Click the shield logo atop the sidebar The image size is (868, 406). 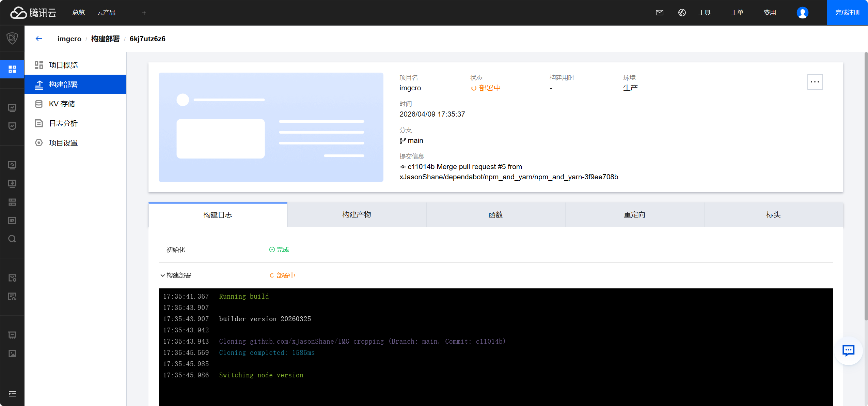pyautogui.click(x=12, y=38)
